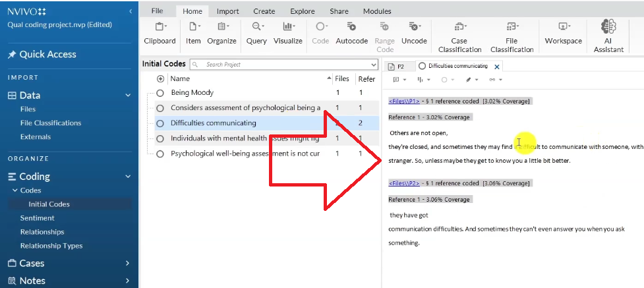This screenshot has width=644, height=288.
Task: Open the search project dropdown arrow
Action: (374, 65)
